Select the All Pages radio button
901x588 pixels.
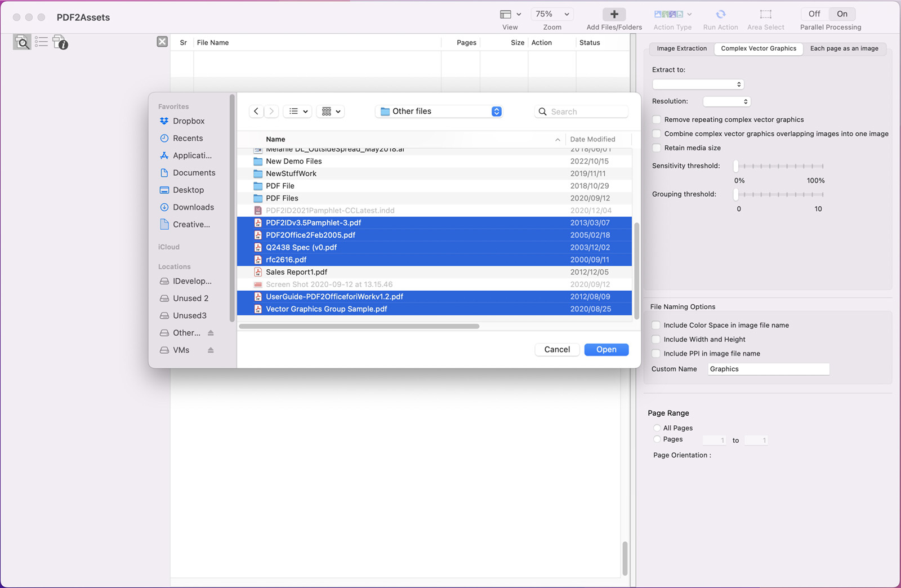[x=657, y=428]
